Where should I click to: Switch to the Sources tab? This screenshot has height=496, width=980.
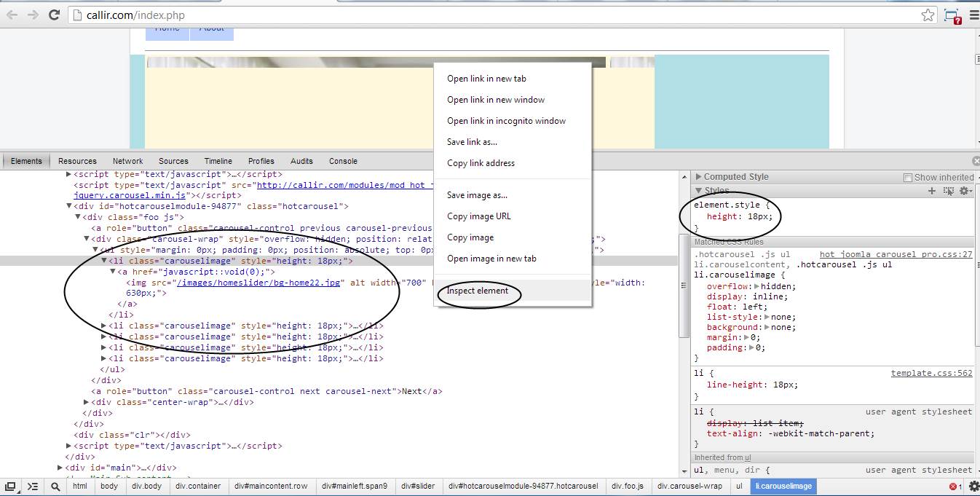[x=173, y=161]
